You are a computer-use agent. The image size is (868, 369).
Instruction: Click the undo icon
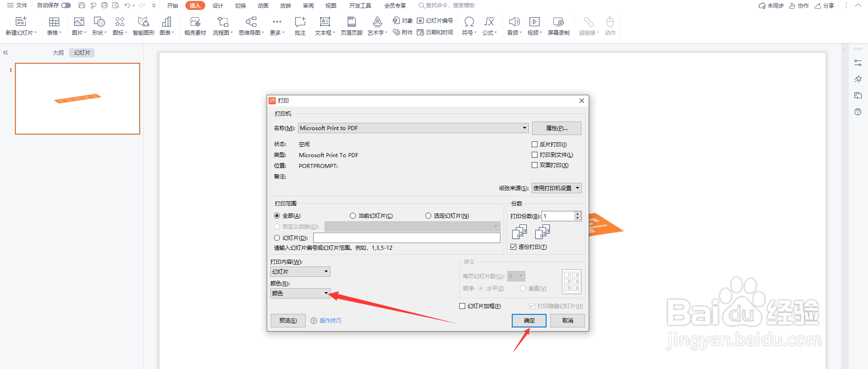pyautogui.click(x=127, y=5)
